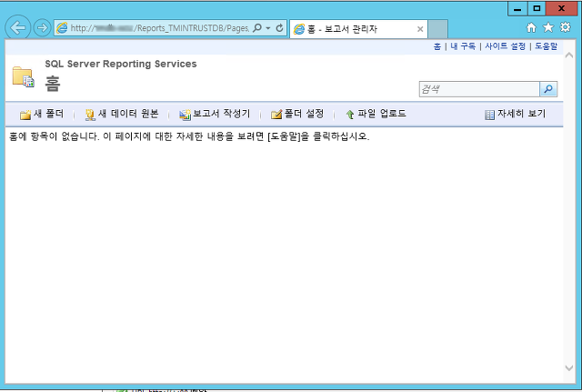Launch 보고서 작성기 from its toolbar icon

tap(185, 115)
